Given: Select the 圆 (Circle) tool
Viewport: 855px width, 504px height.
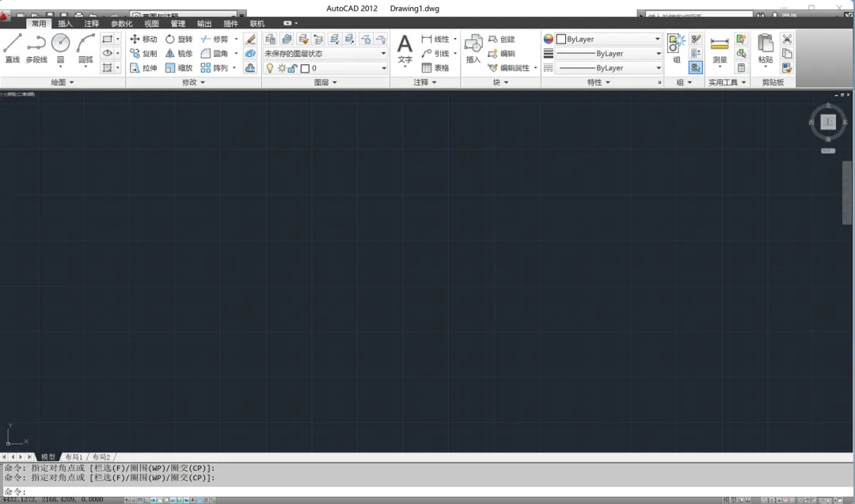Looking at the screenshot, I should click(60, 48).
